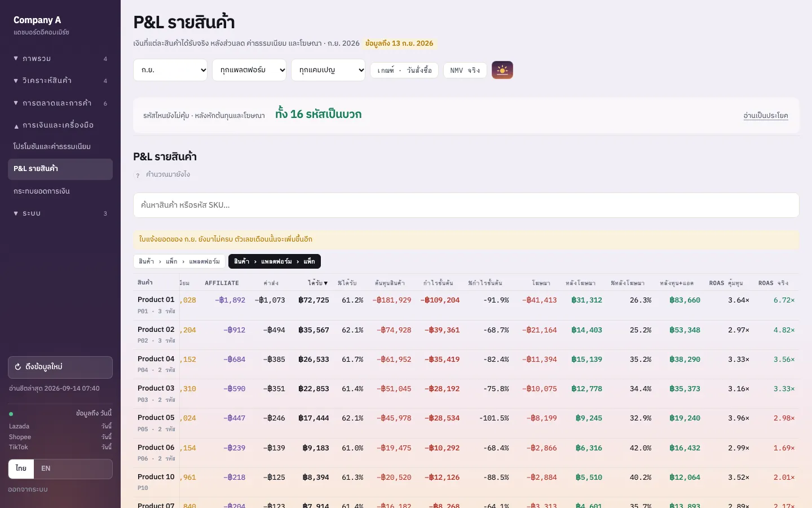Click the ฿72,725 received value
This screenshot has width=812, height=508.
tap(314, 300)
